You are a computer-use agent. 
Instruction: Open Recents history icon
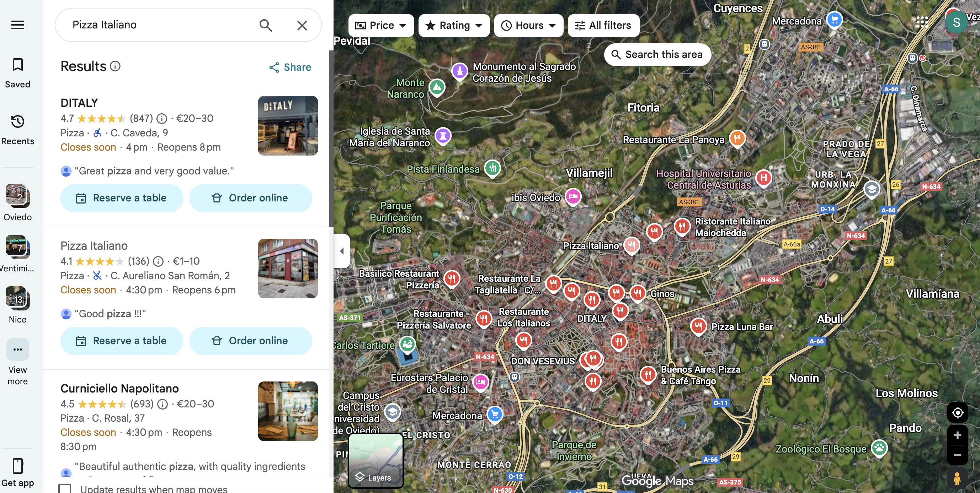pyautogui.click(x=17, y=121)
